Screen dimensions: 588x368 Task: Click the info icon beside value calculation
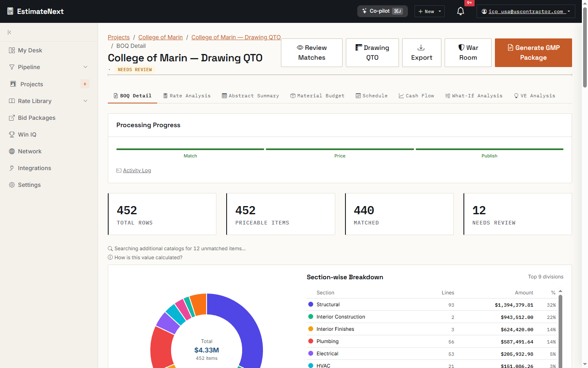[110, 258]
